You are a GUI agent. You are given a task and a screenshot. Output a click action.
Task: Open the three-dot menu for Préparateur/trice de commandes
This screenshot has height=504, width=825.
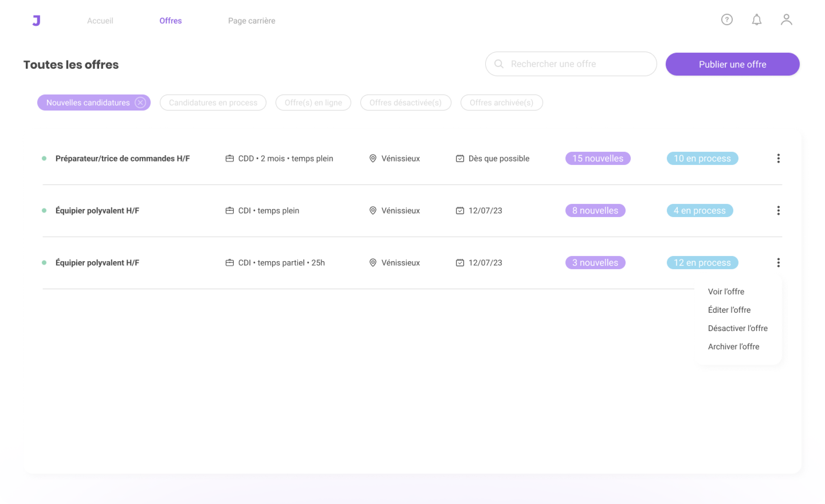coord(778,158)
